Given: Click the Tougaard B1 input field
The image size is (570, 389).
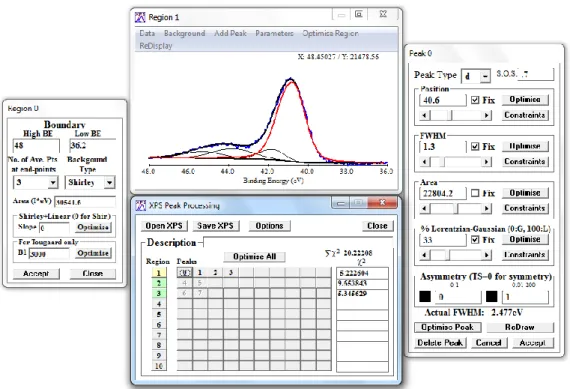Looking at the screenshot, I should (x=49, y=253).
